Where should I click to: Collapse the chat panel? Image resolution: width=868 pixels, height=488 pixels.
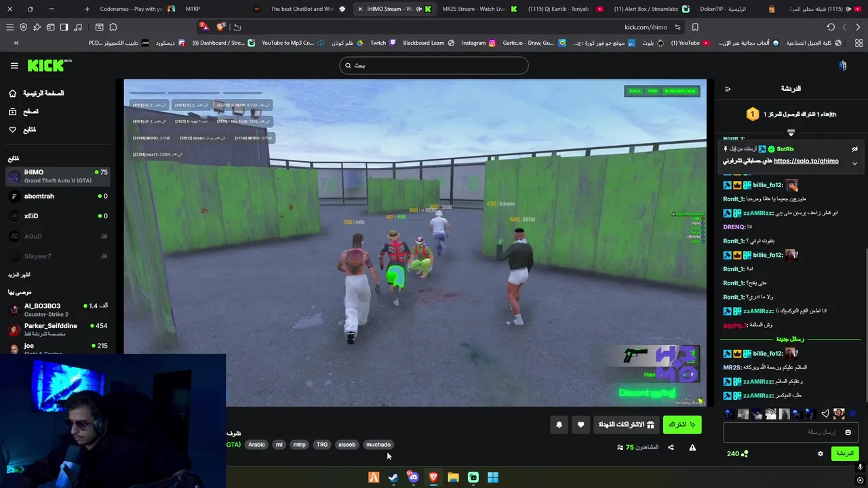pos(728,89)
